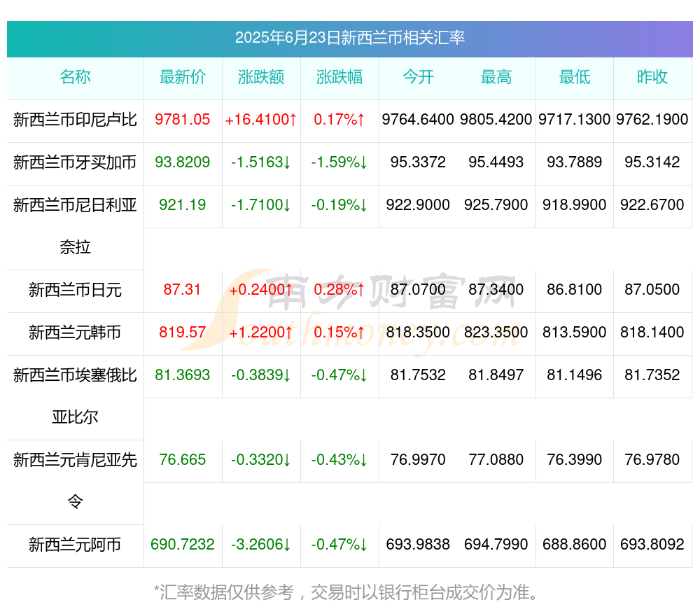Click the percentage 0.17%↑
Viewport: 700px width, 614px height.
tap(339, 120)
